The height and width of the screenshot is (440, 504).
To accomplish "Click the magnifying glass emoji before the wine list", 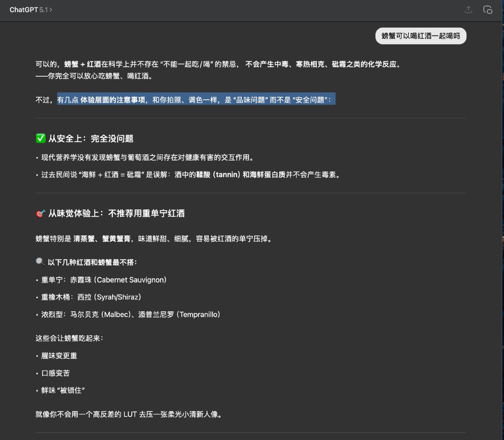I will 40,262.
